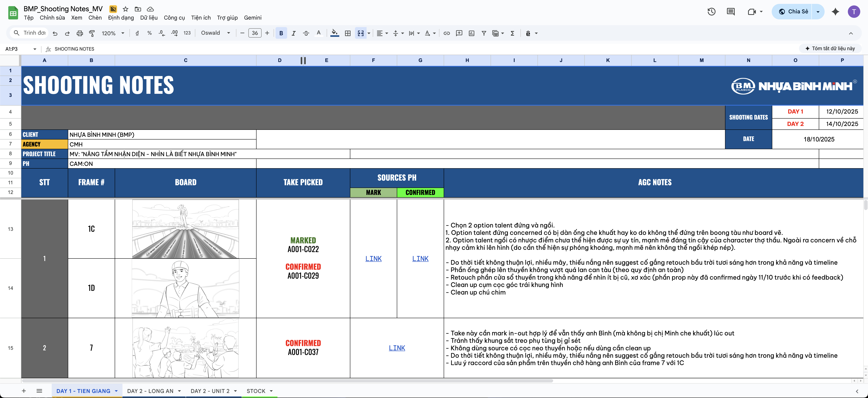Toggle bold formatting button
Image resolution: width=868 pixels, height=398 pixels.
pyautogui.click(x=281, y=33)
